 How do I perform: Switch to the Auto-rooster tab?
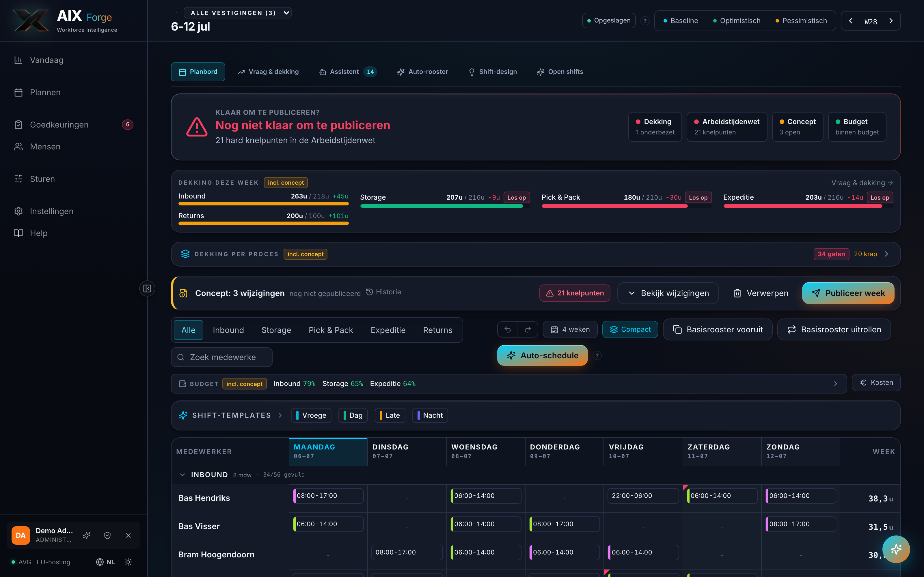[x=422, y=72]
